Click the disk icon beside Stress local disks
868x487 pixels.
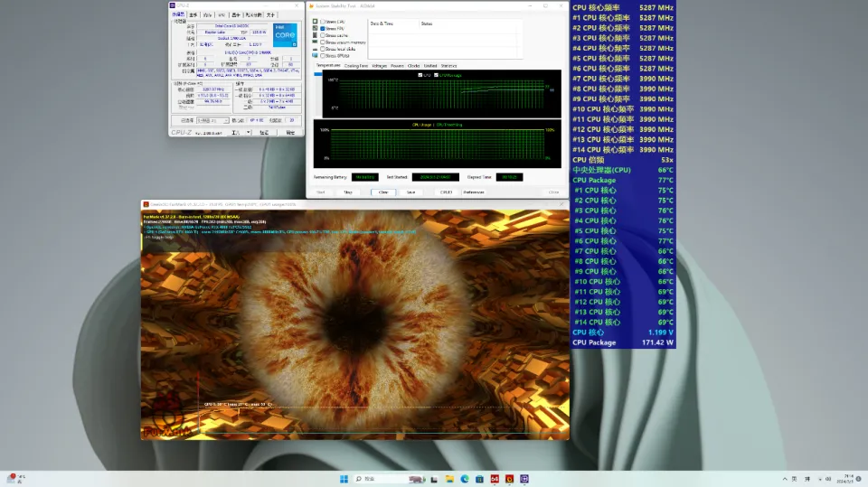(315, 49)
